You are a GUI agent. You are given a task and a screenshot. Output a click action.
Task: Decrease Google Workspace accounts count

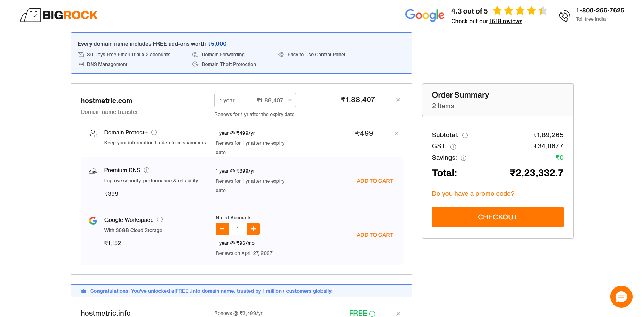pos(222,229)
